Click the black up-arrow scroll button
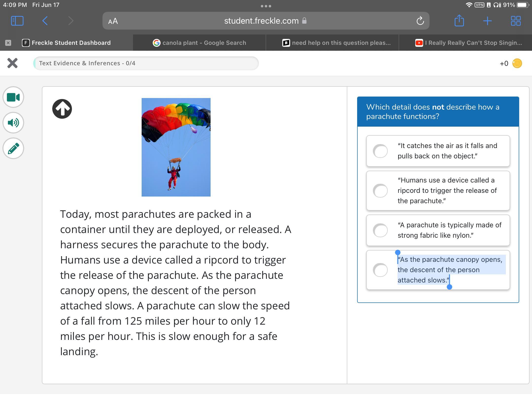 [x=62, y=109]
